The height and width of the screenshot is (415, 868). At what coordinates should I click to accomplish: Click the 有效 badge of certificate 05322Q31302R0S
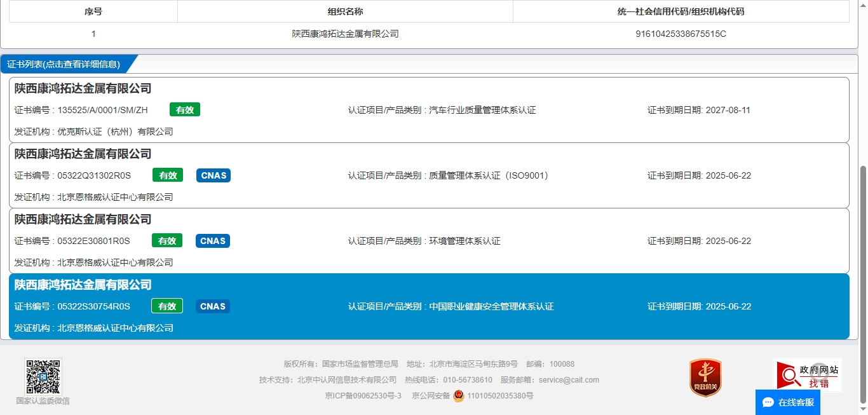[x=168, y=175]
